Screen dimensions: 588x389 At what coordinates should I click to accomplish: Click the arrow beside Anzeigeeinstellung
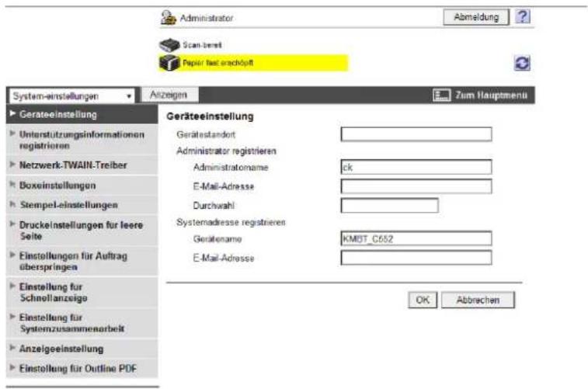(x=12, y=348)
